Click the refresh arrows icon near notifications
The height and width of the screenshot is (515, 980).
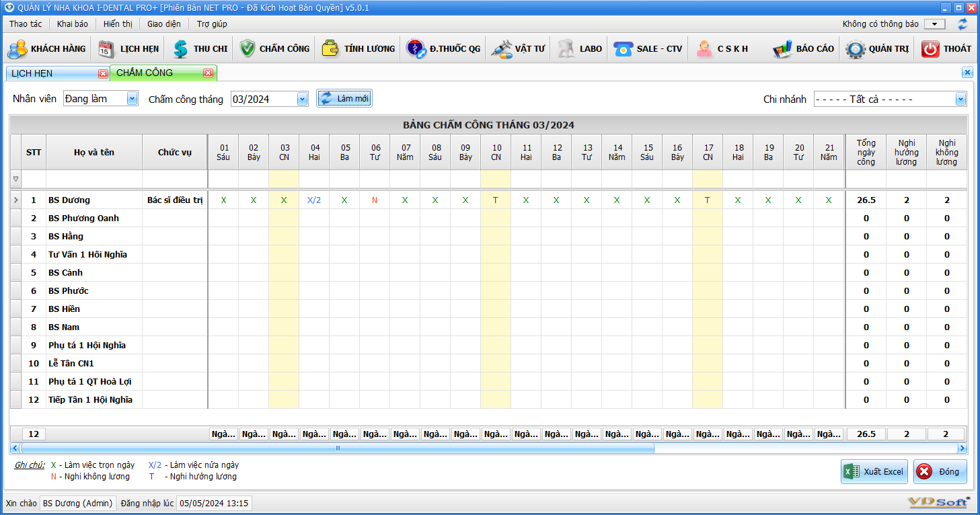963,24
